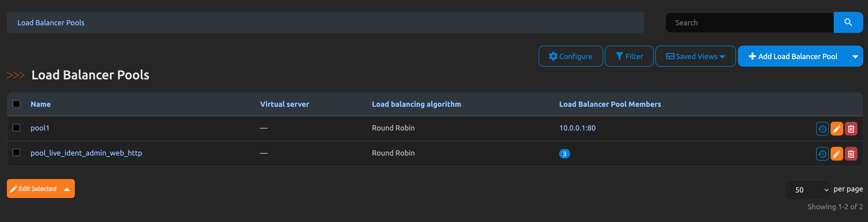868x222 pixels.
Task: View changelog for pool_live_ident_admin_web_http
Action: 822,153
